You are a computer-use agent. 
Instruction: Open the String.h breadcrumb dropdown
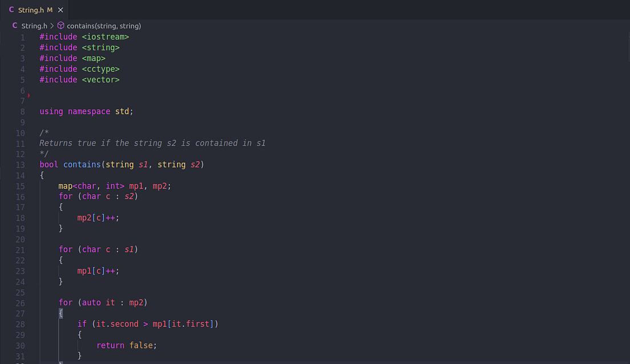34,25
